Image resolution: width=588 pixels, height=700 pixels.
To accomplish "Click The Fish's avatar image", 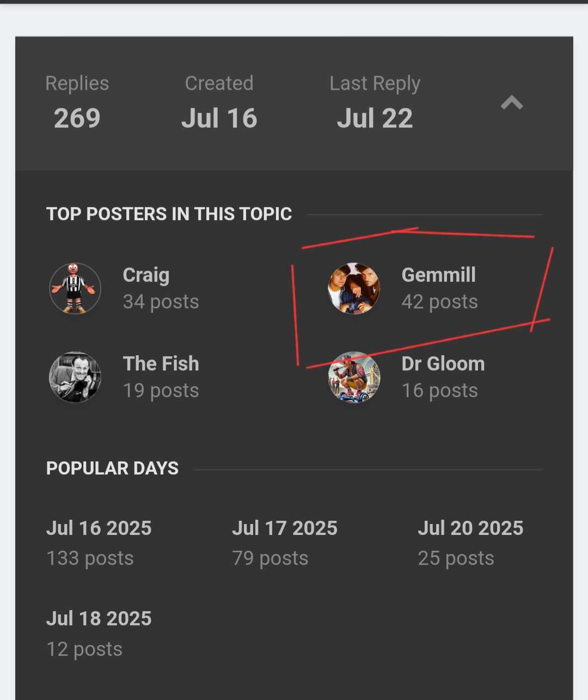I will (x=75, y=378).
